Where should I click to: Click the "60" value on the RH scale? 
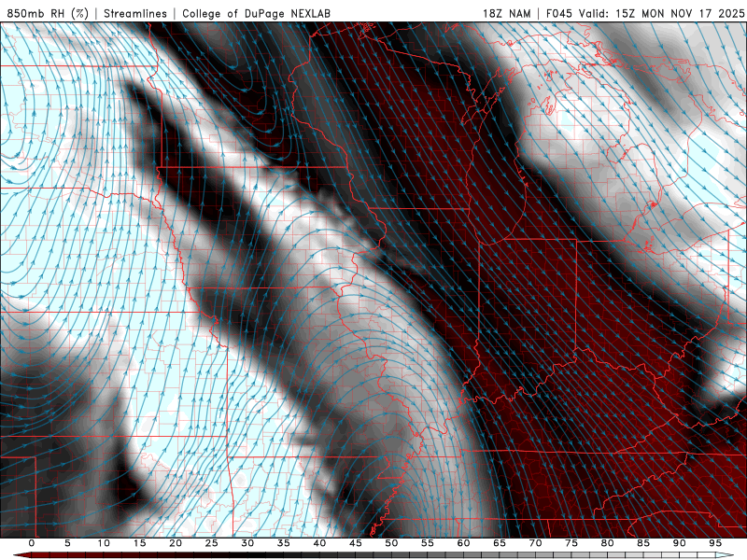pyautogui.click(x=463, y=543)
